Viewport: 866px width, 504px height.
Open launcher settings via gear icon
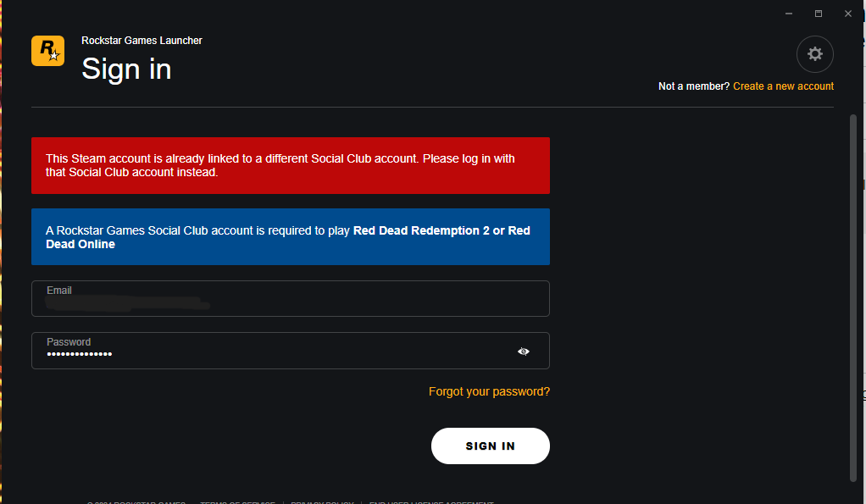coord(814,54)
